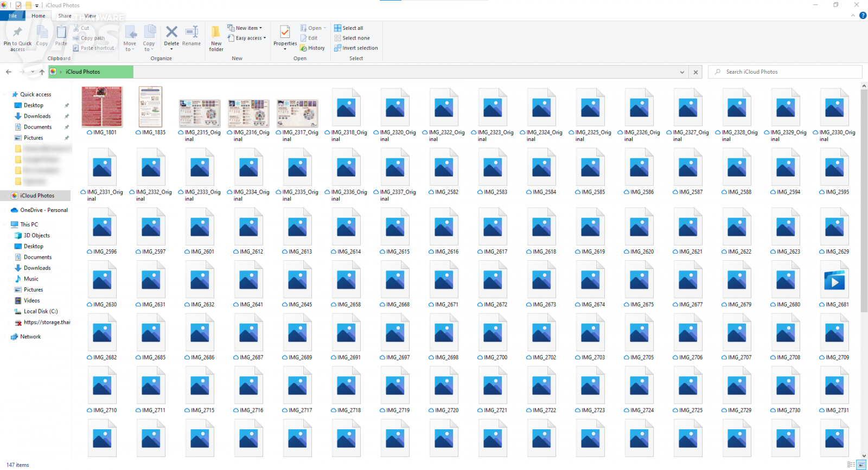Open recent locations dropdown beside Forward arrow
Viewport: 868px width, 470px height.
pyautogui.click(x=33, y=72)
